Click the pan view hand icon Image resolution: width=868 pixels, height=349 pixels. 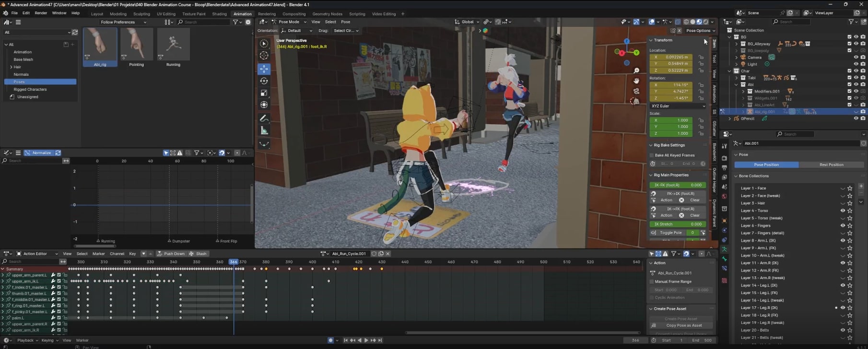pos(636,81)
